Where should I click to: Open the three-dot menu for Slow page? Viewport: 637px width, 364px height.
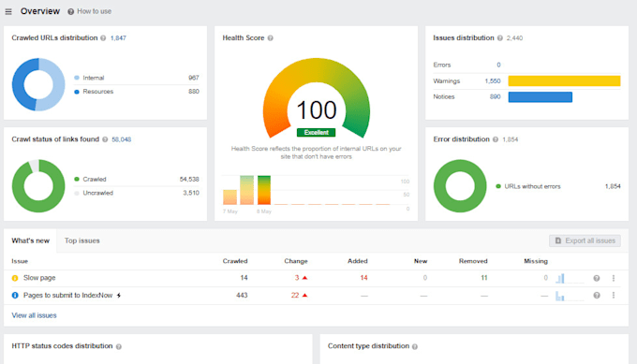tap(614, 278)
